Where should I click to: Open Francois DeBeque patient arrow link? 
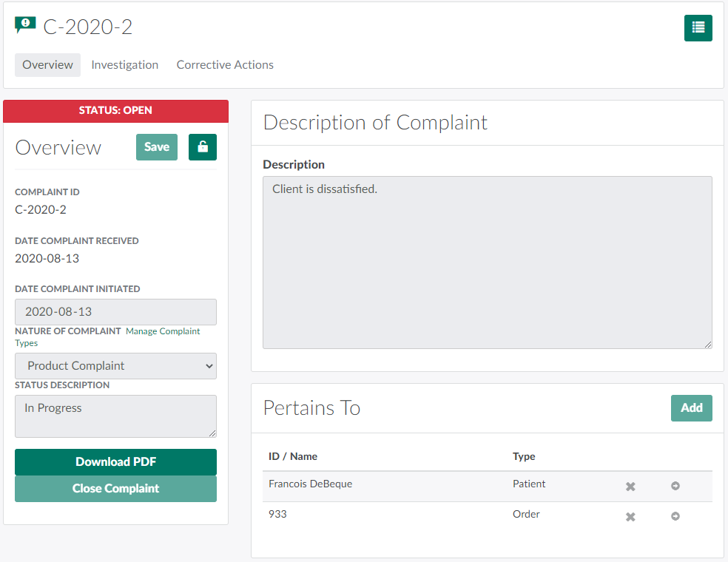click(x=675, y=486)
